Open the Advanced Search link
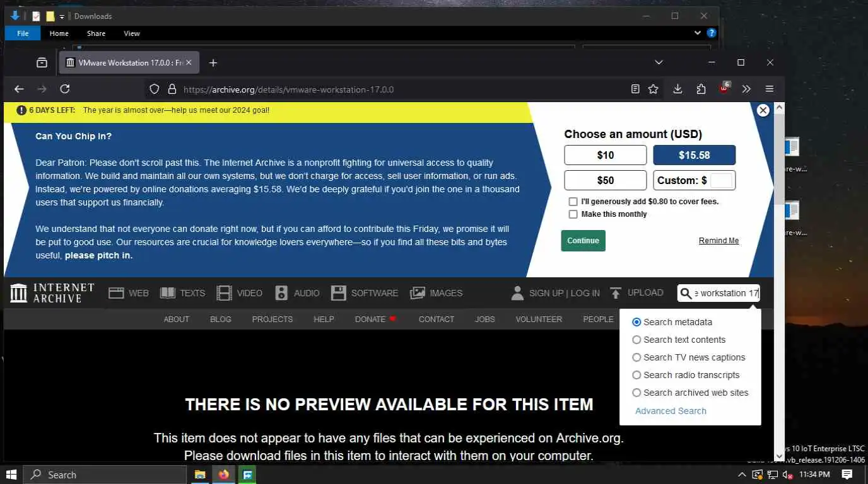Viewport: 868px width, 484px height. tap(671, 411)
